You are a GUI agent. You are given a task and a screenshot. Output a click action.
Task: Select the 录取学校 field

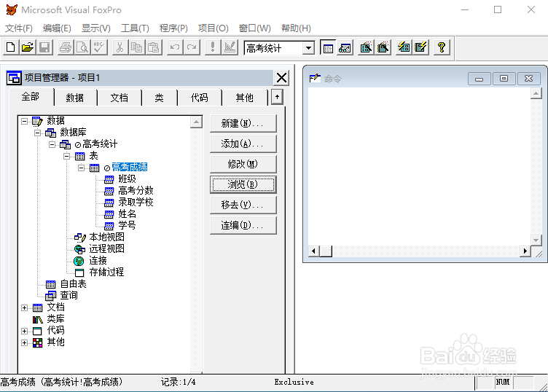point(136,202)
